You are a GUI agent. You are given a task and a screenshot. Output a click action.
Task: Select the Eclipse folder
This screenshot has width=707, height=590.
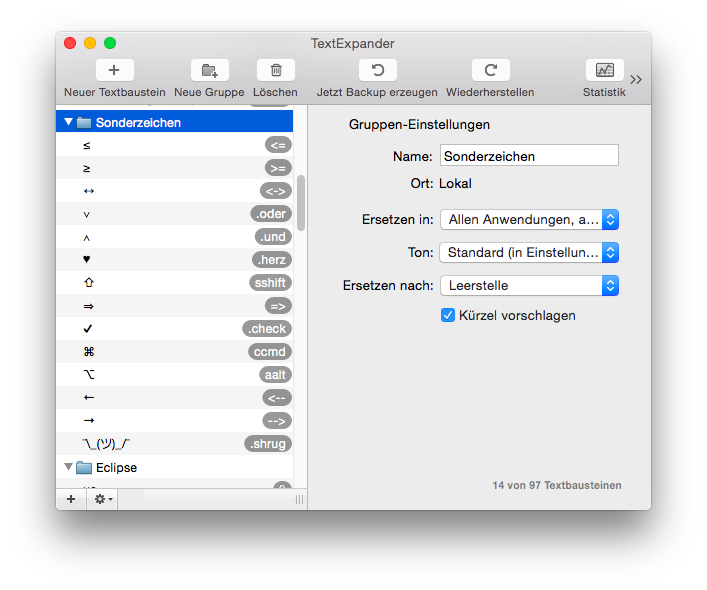coord(174,467)
